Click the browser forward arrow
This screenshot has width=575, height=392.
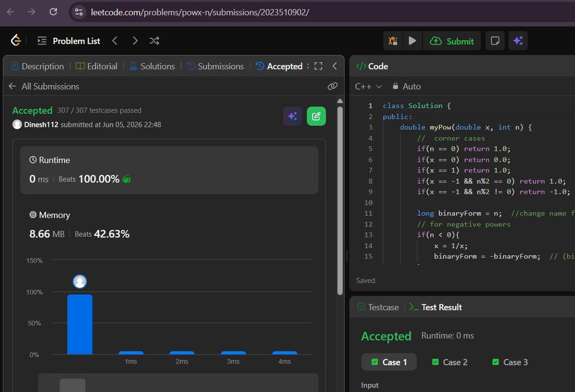[32, 12]
